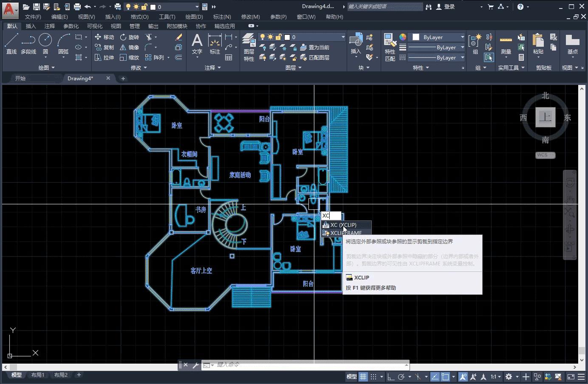Select the Polyline (多段线) tool
Viewport: 588px width, 384px height.
(28, 44)
